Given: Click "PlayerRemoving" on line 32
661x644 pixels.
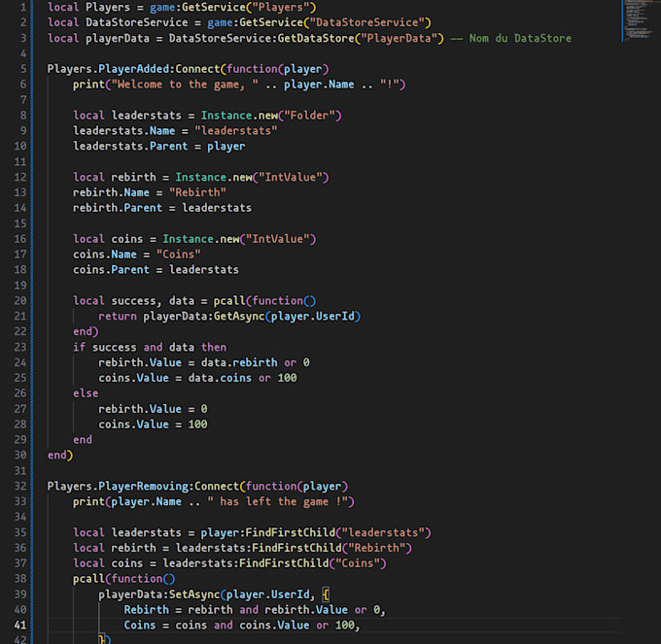Looking at the screenshot, I should coord(143,486).
